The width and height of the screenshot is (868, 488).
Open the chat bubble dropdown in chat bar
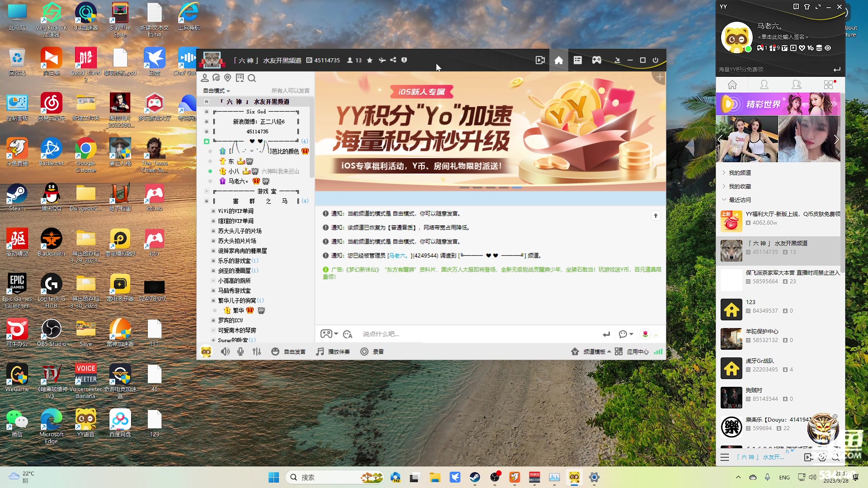click(626, 334)
